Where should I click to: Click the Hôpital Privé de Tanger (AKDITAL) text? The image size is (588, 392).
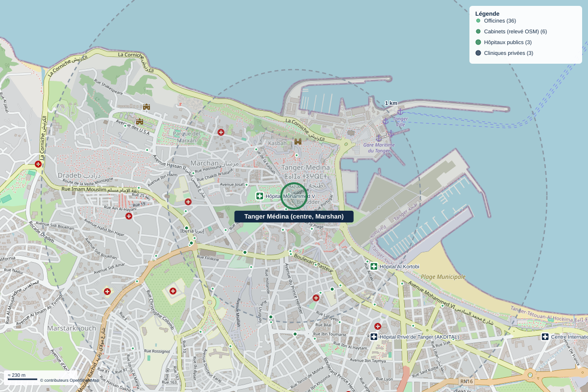[x=419, y=337]
